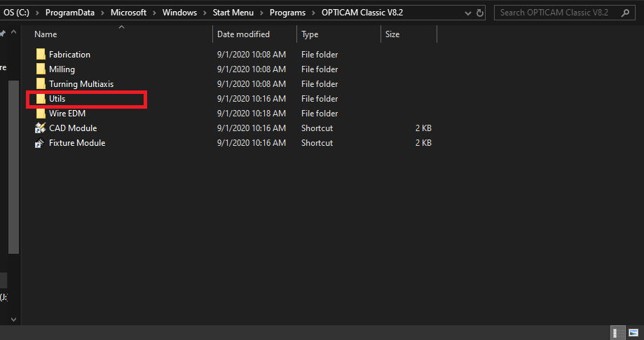Expand chevron after Programs breadcrumb
The width and height of the screenshot is (644, 340).
[314, 13]
